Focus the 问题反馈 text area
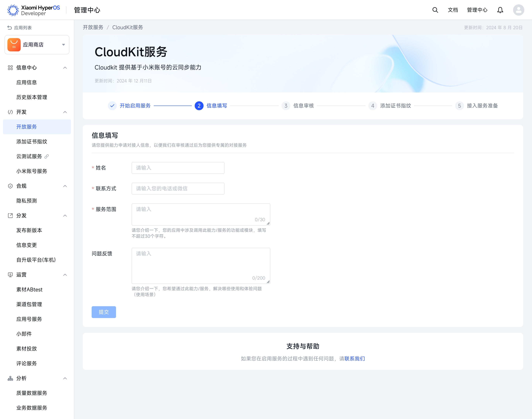Screen dimensions: 532x419 point(201,266)
